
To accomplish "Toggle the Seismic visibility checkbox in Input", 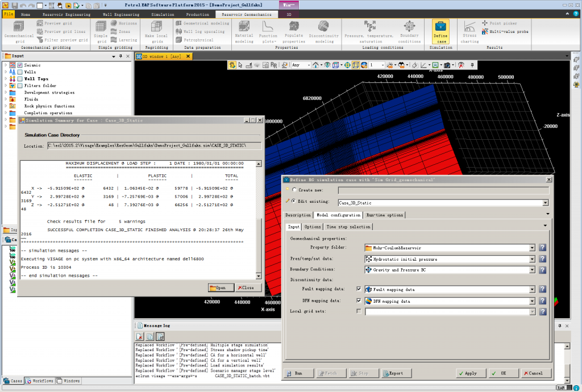I will click(x=20, y=65).
